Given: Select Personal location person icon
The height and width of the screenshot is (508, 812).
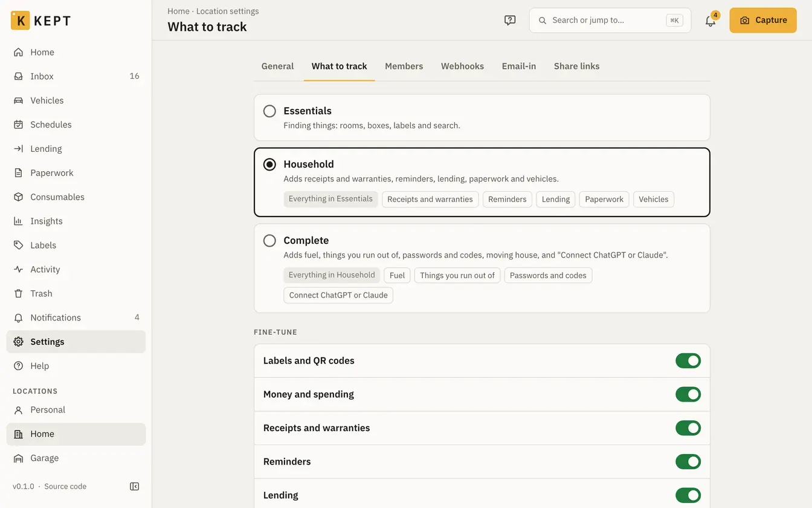Looking at the screenshot, I should click(19, 410).
